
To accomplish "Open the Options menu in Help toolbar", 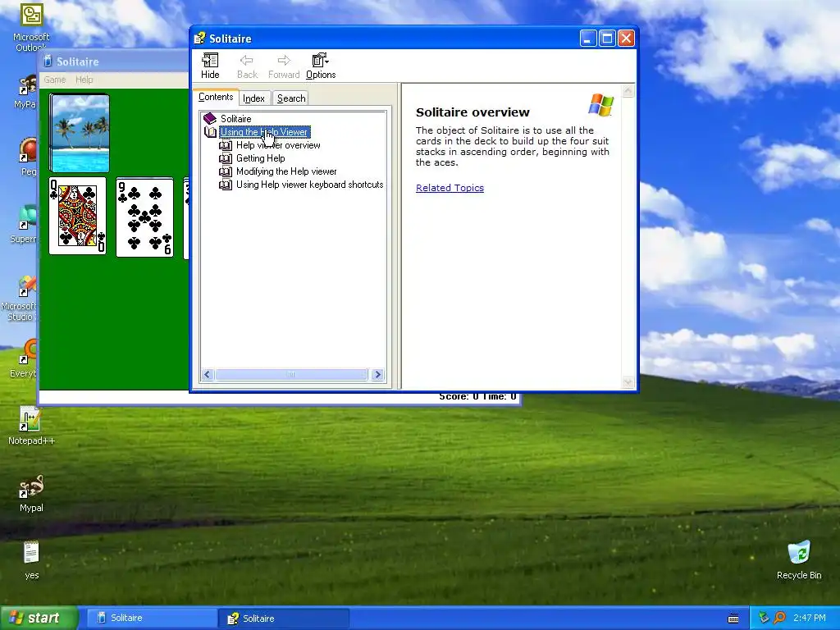I will [321, 66].
